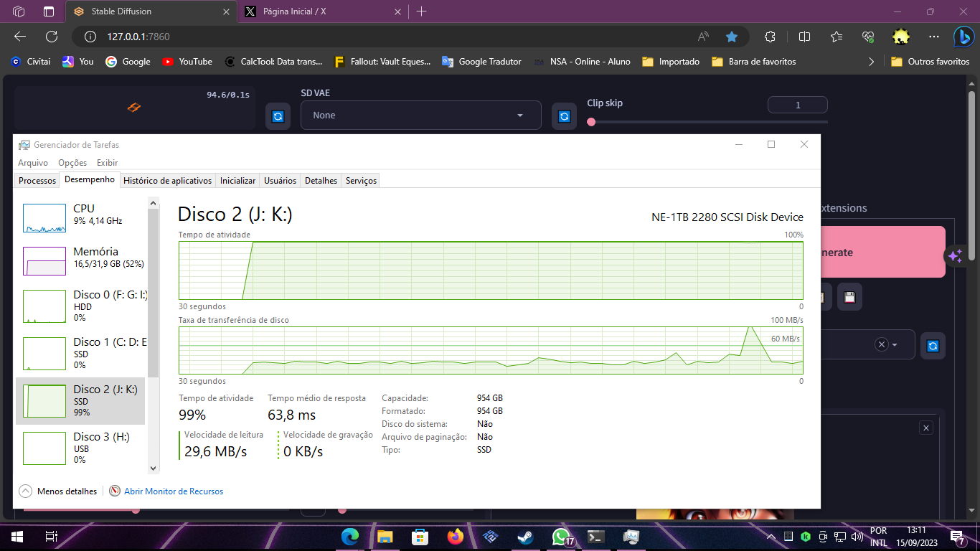Click the Clip skip number field
The height and width of the screenshot is (551, 980).
coord(798,105)
